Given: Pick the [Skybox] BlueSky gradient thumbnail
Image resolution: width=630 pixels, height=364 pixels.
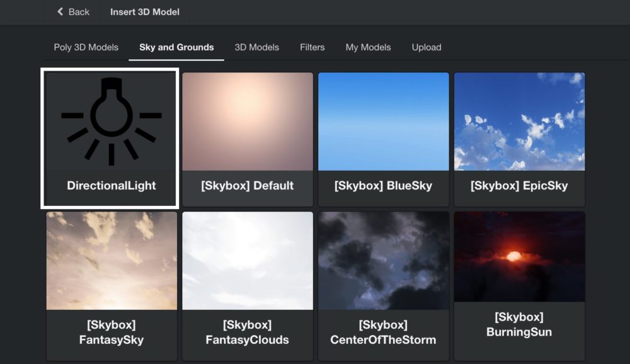Looking at the screenshot, I should (x=383, y=122).
